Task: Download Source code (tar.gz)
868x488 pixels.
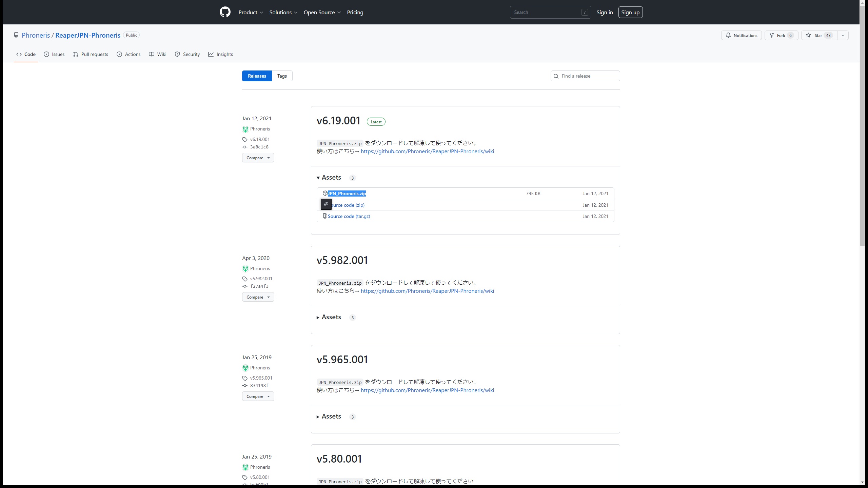Action: pyautogui.click(x=349, y=216)
